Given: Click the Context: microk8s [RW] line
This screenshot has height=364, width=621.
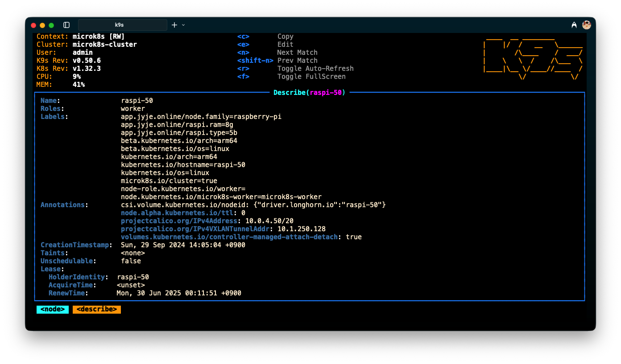Looking at the screenshot, I should [x=81, y=37].
